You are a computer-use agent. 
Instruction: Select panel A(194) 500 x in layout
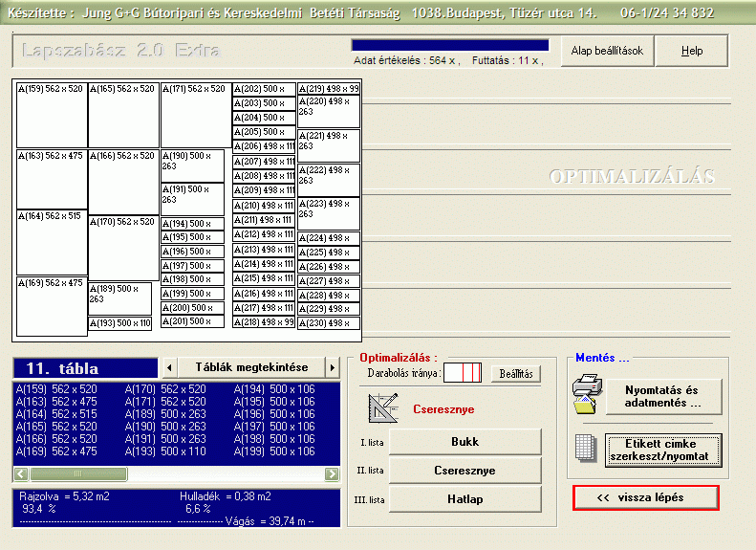click(192, 224)
